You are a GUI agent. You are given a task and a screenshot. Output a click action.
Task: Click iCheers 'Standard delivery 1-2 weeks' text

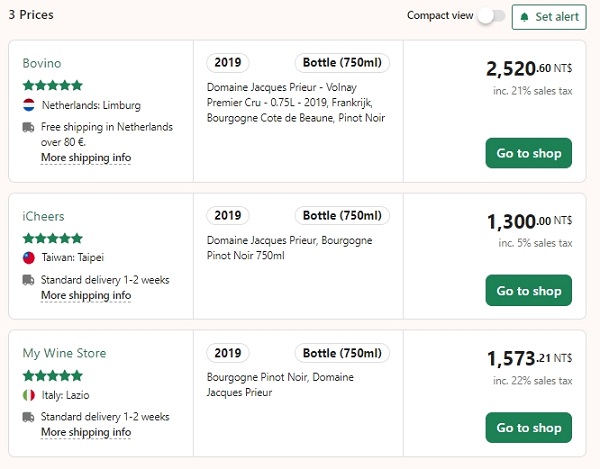pos(105,280)
